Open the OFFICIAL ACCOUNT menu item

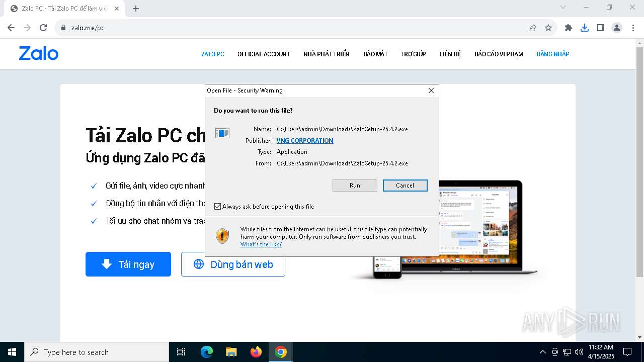coord(264,54)
